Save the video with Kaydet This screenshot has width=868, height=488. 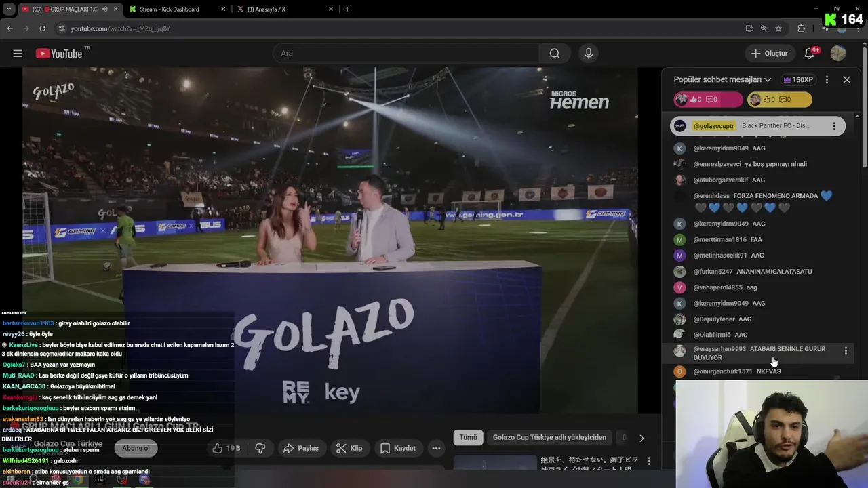pyautogui.click(x=398, y=448)
